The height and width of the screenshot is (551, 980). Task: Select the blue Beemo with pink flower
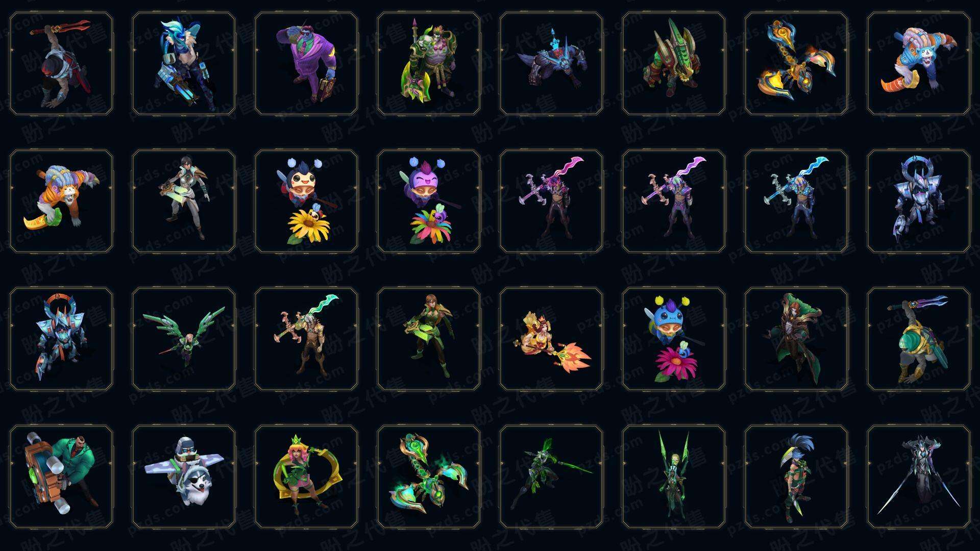point(674,339)
